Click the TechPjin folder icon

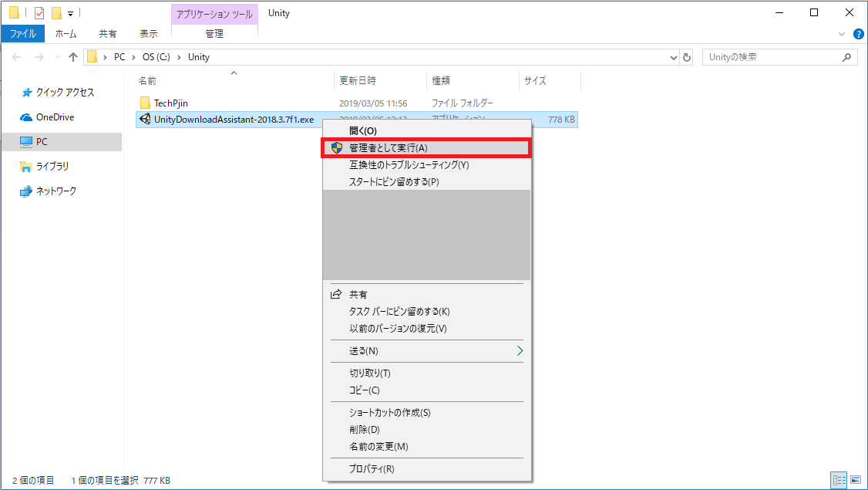[x=145, y=103]
